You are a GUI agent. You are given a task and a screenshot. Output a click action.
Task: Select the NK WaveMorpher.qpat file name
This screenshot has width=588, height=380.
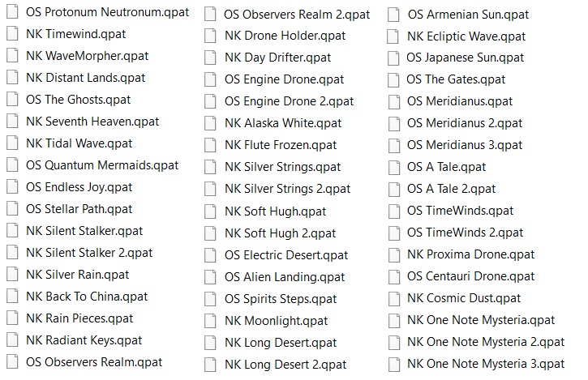pyautogui.click(x=87, y=56)
